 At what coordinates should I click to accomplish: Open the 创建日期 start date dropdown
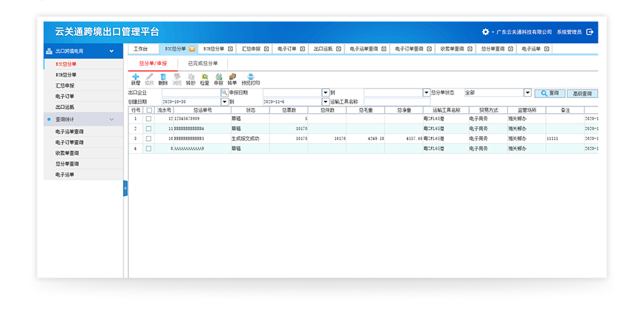(x=224, y=101)
